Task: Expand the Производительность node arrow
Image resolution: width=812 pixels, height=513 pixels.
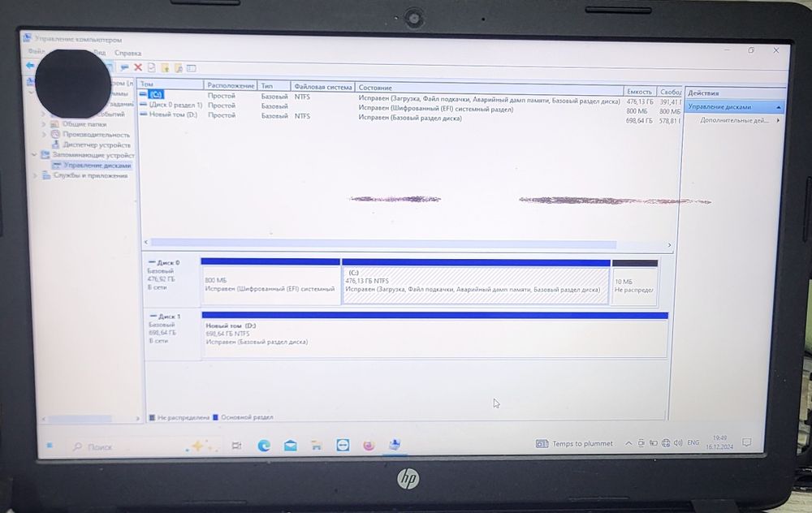Action: [44, 135]
